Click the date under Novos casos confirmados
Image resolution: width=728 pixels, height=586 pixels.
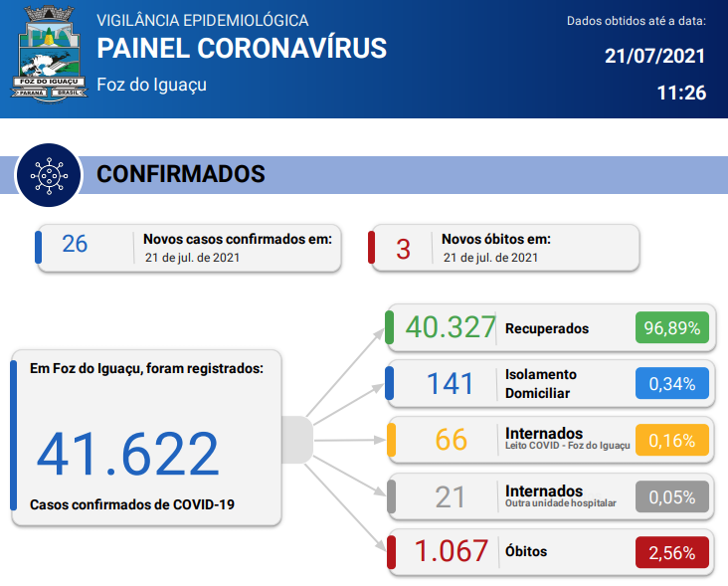point(192,258)
